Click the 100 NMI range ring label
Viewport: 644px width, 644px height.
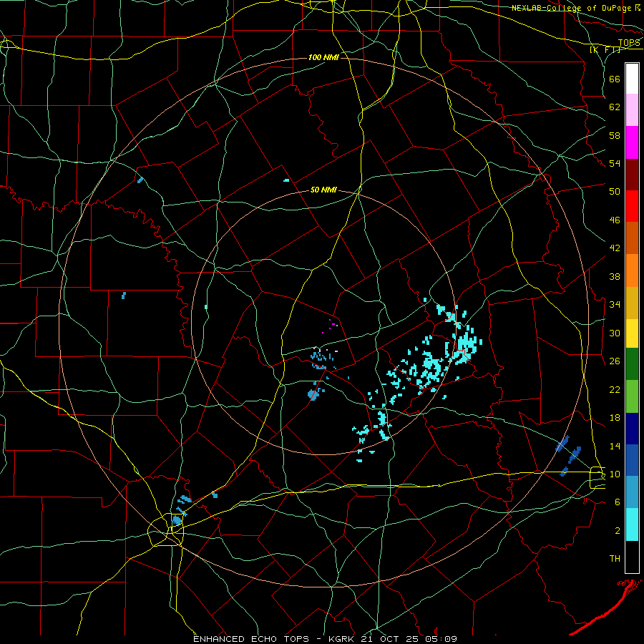pyautogui.click(x=323, y=57)
